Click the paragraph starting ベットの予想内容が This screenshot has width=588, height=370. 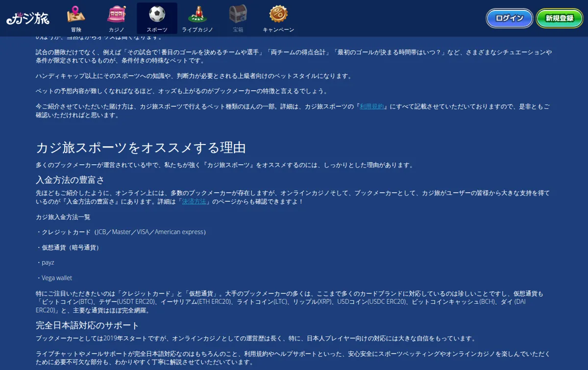(x=181, y=91)
